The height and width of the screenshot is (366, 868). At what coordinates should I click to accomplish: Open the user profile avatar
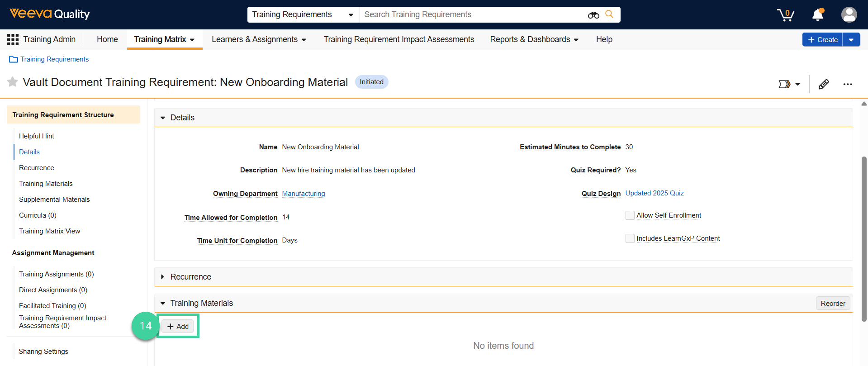coord(849,15)
